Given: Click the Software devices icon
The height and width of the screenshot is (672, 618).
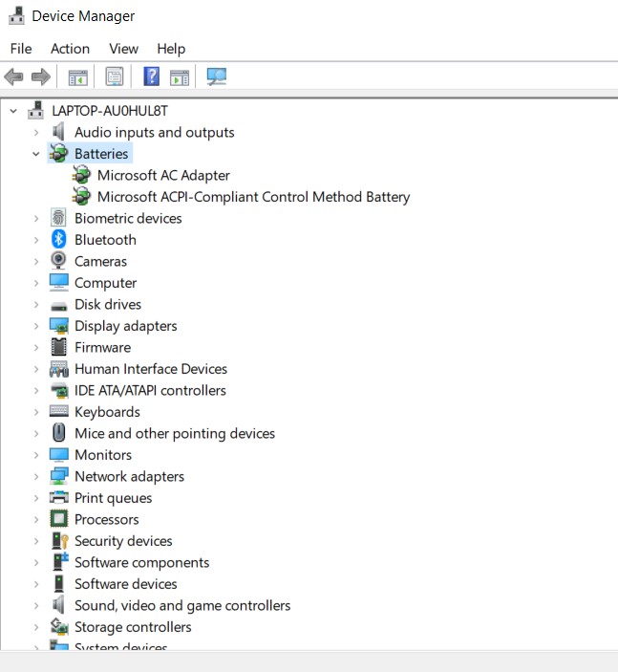Looking at the screenshot, I should tap(58, 584).
